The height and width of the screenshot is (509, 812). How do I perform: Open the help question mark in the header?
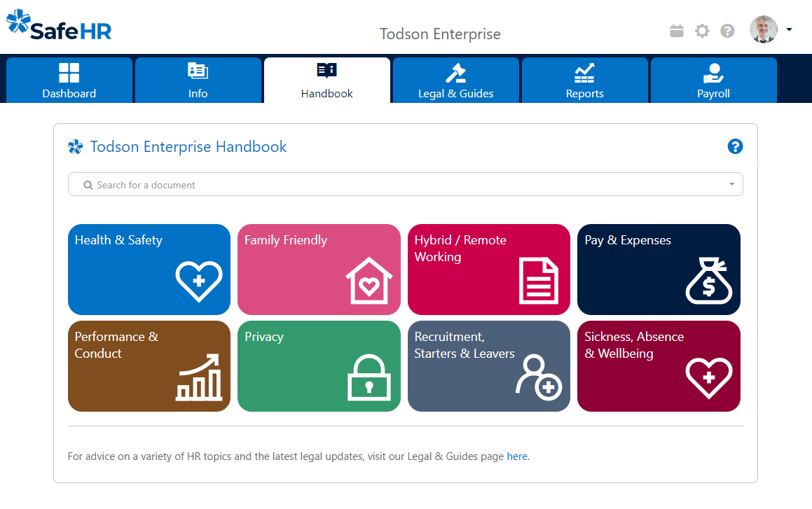(x=727, y=31)
